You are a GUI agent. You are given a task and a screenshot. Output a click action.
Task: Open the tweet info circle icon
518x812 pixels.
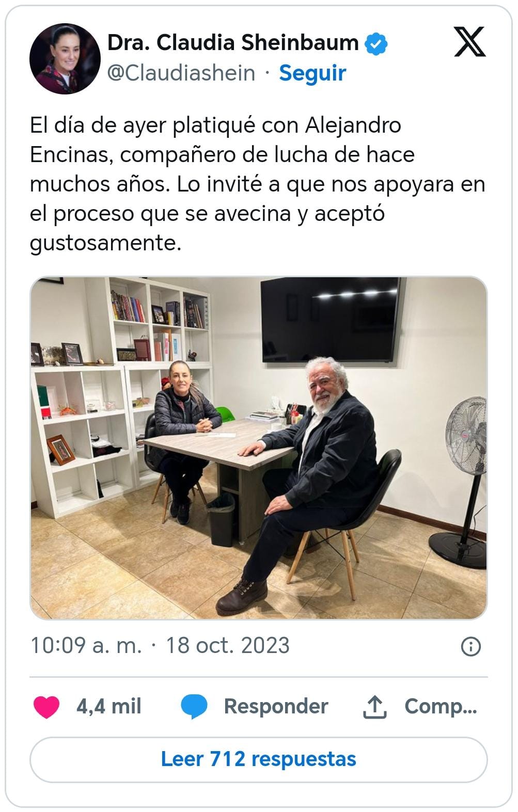tap(470, 646)
